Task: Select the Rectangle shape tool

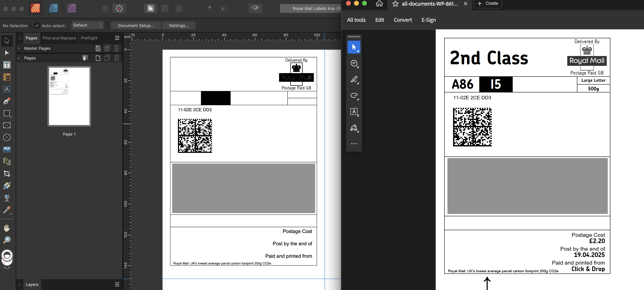Action: click(7, 113)
